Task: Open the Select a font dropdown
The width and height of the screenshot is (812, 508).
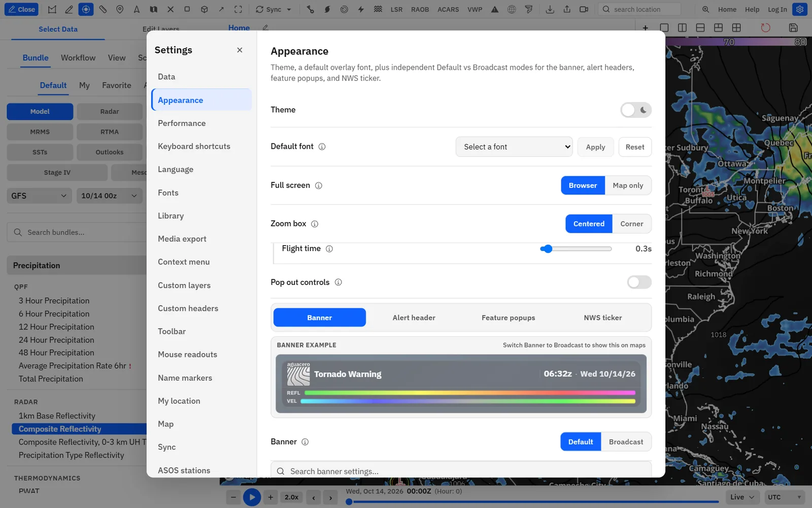Action: (x=514, y=147)
